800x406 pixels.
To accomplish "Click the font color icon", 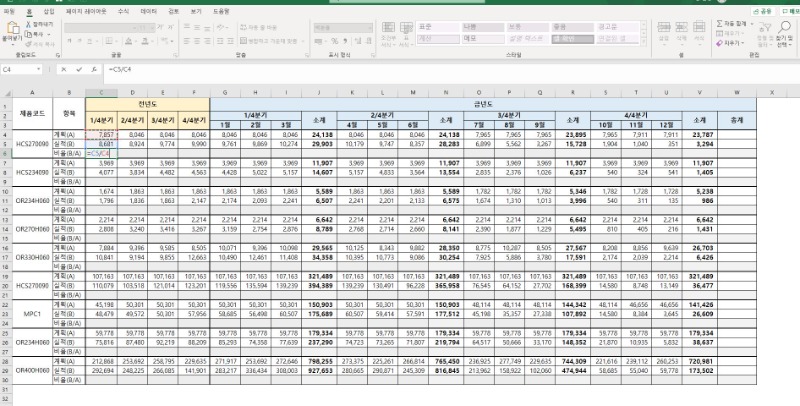I will pos(145,41).
